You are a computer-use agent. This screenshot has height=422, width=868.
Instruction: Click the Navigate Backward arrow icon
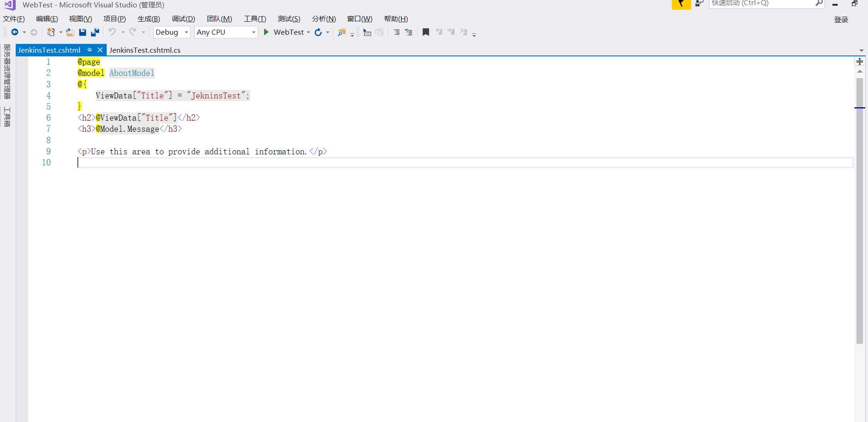coord(15,32)
